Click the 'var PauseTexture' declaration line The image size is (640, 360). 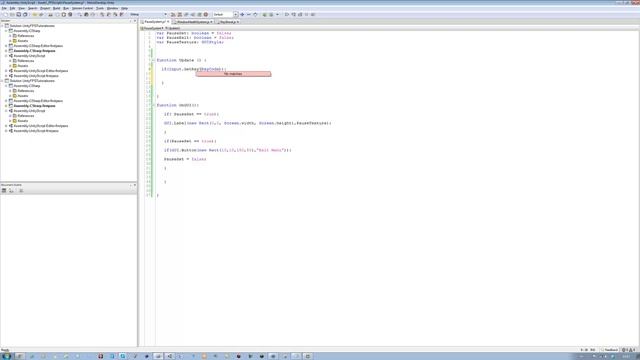pyautogui.click(x=190, y=42)
